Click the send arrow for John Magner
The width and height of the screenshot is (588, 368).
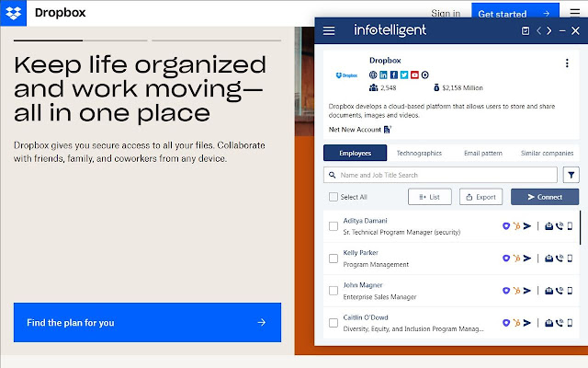tap(527, 291)
